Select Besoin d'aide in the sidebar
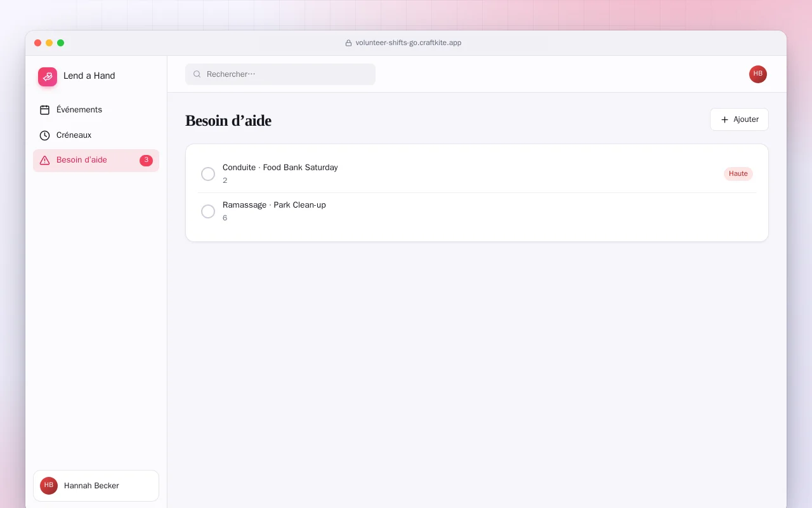Viewport: 812px width, 508px height. click(x=96, y=161)
